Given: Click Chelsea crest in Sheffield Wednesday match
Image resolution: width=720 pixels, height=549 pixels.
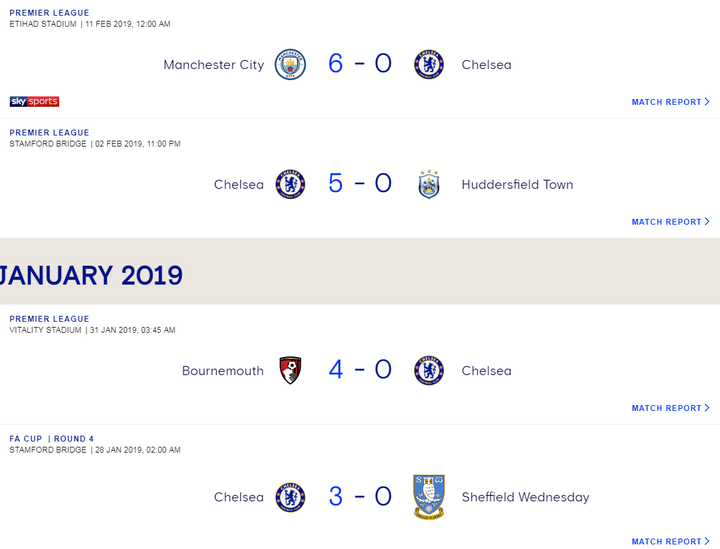Looking at the screenshot, I should (x=290, y=497).
